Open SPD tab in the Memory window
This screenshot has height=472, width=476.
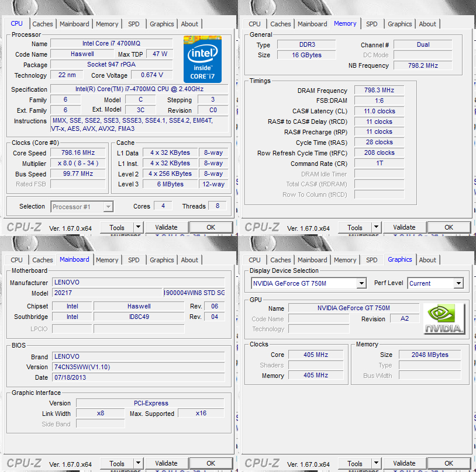[371, 24]
